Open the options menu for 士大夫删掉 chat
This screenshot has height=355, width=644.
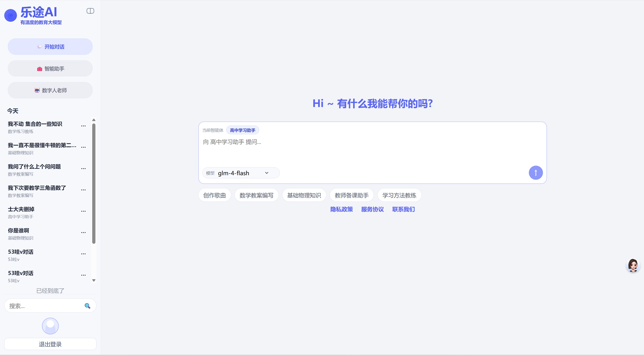[x=83, y=211]
